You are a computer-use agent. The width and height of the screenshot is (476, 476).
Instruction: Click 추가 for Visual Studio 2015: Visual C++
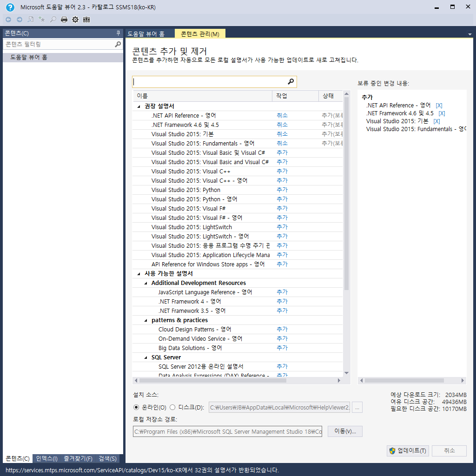[282, 171]
